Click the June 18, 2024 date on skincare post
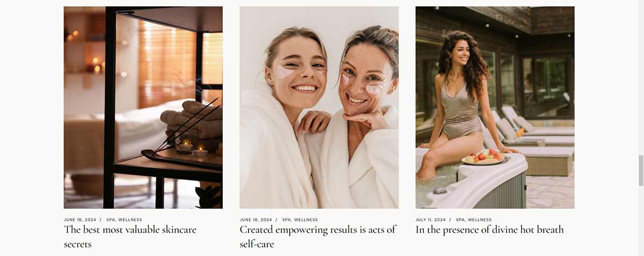 point(80,220)
